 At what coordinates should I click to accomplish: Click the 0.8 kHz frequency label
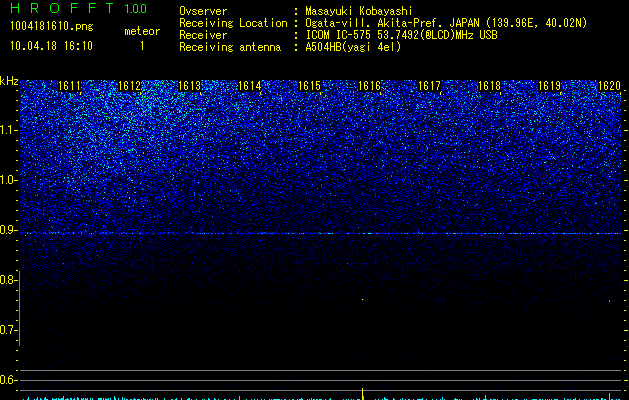(x=7, y=280)
